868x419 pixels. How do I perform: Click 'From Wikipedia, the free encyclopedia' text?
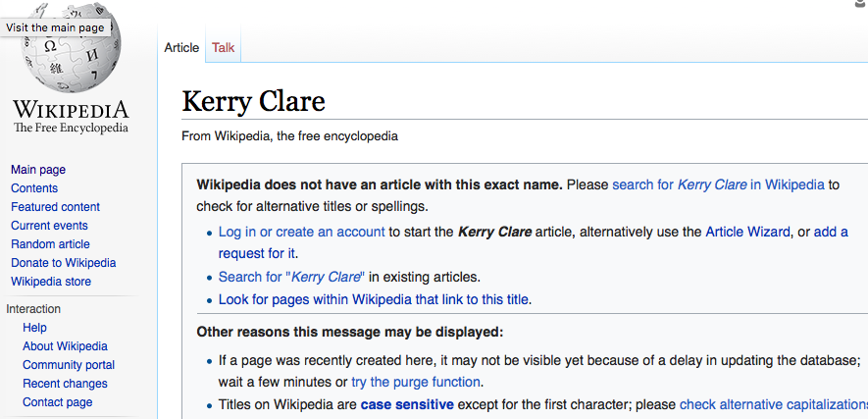(x=289, y=136)
